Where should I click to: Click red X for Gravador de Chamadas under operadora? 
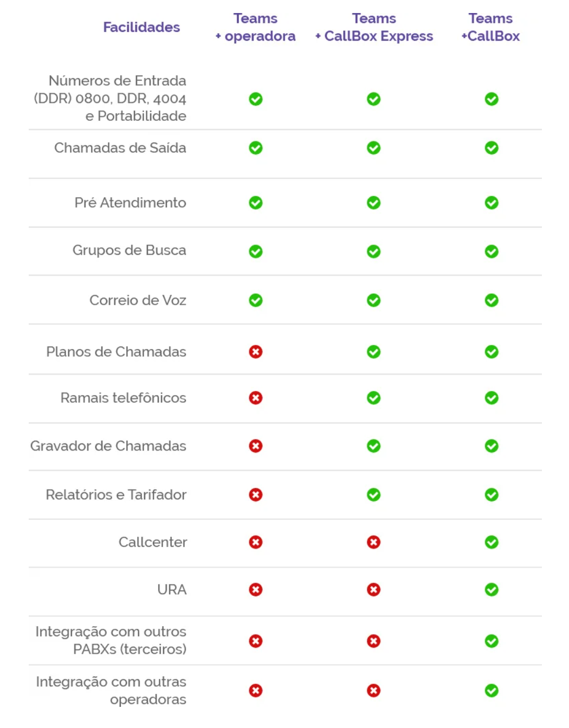[256, 446]
